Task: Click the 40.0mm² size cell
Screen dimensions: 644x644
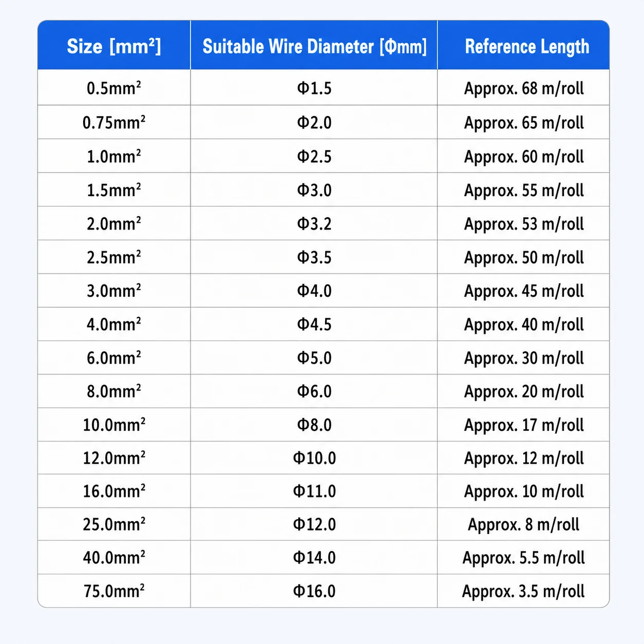Action: (x=114, y=557)
